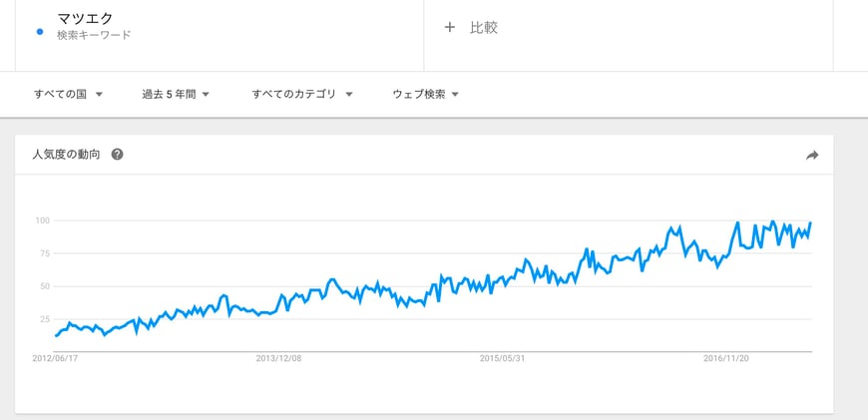The image size is (868, 420).
Task: Click the 2012/06/17 date label on the axis
Action: coord(56,358)
